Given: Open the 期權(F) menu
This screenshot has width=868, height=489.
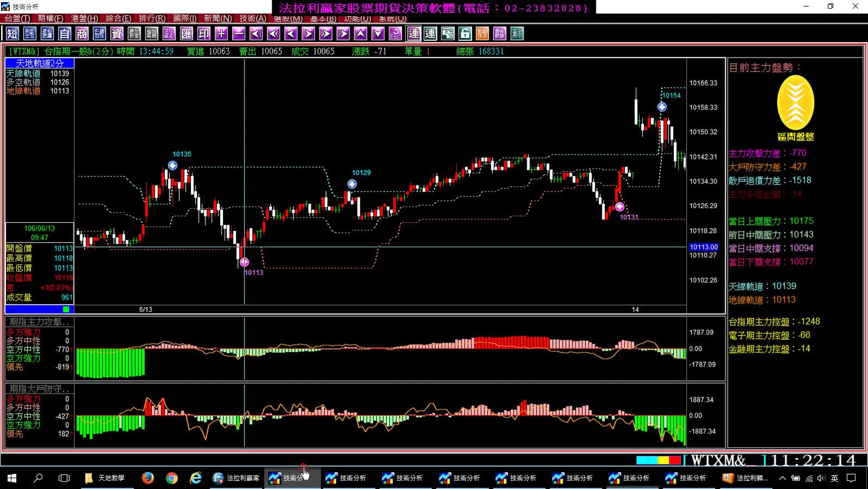Looking at the screenshot, I should point(50,18).
